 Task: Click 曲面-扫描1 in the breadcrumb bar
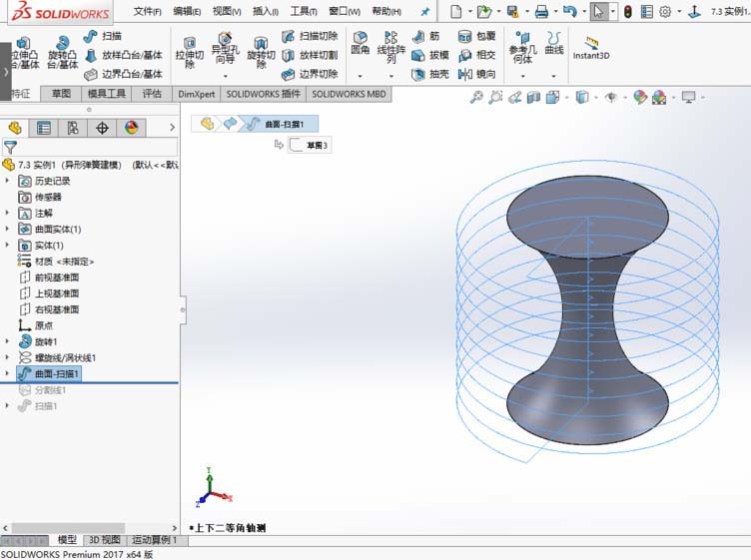point(279,124)
